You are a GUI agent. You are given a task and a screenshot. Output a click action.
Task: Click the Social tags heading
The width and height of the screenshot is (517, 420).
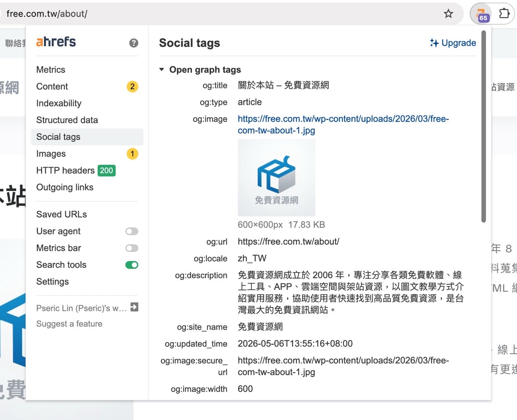pos(189,43)
